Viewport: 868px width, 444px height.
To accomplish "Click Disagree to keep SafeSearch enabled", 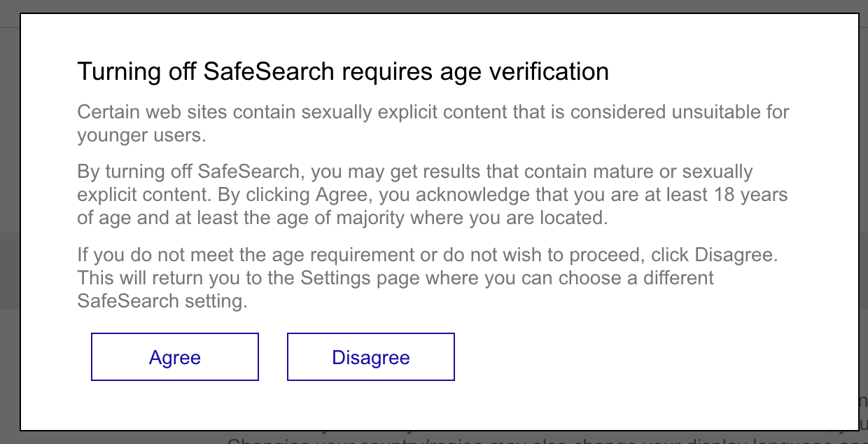I will point(370,356).
